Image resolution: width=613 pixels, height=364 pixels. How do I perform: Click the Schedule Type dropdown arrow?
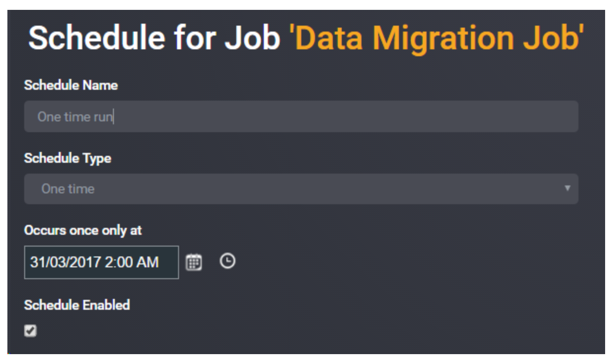567,188
